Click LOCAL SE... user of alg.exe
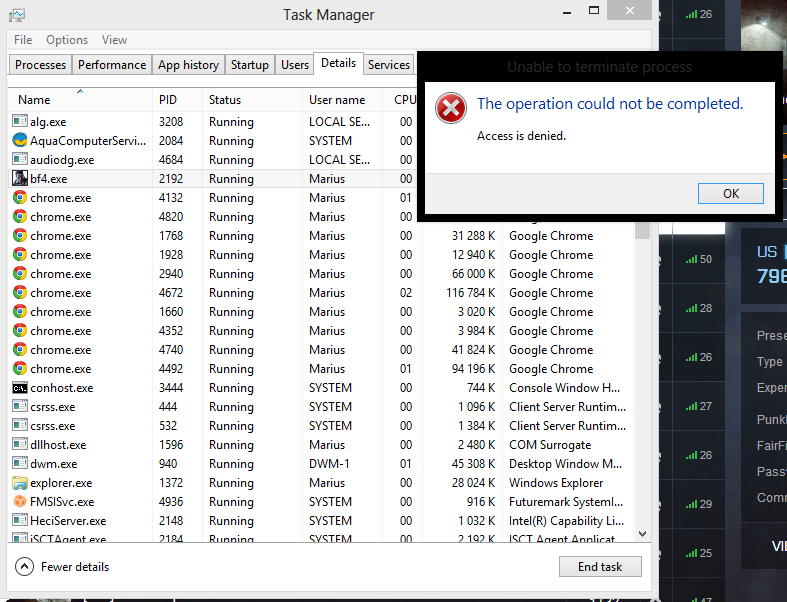Viewport: 787px width, 602px height. click(339, 122)
